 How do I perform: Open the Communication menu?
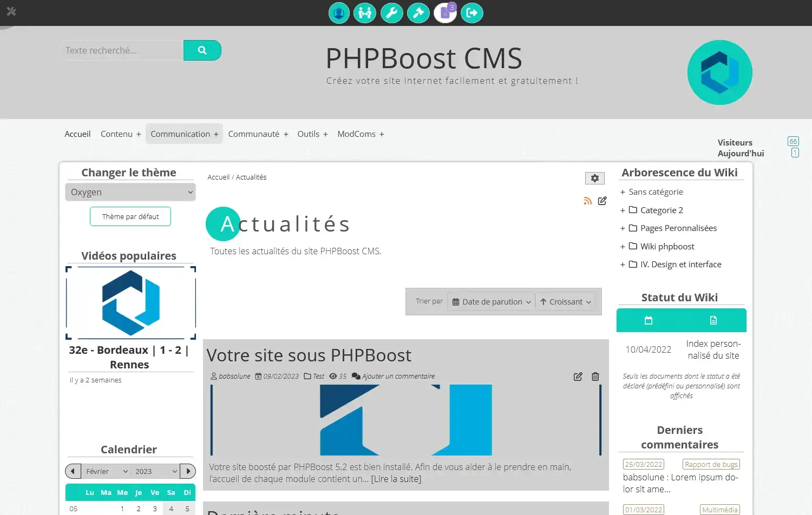(185, 134)
